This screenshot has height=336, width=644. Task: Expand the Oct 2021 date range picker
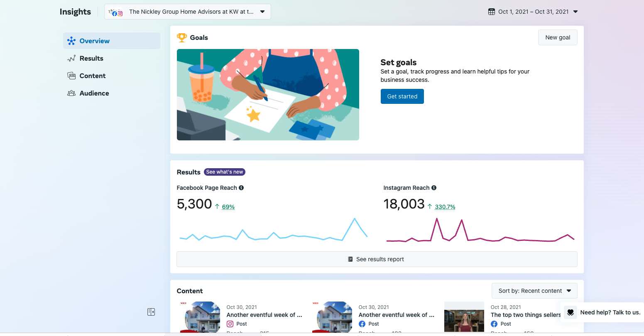pos(534,12)
